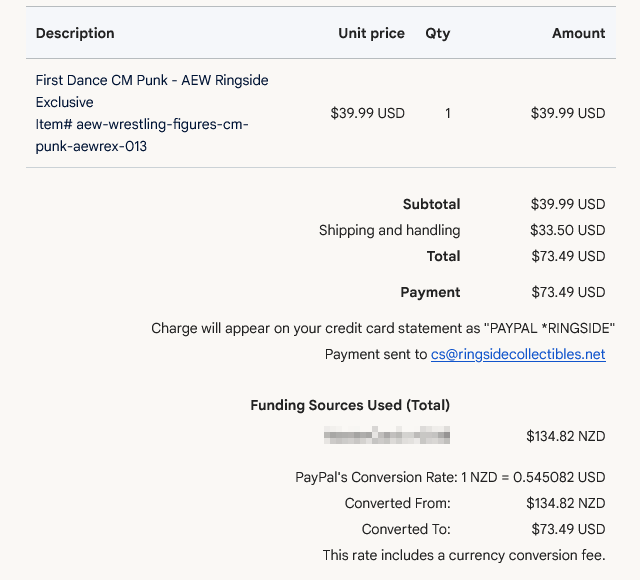The height and width of the screenshot is (580, 640).
Task: Click the quantity value 1
Action: [x=448, y=113]
